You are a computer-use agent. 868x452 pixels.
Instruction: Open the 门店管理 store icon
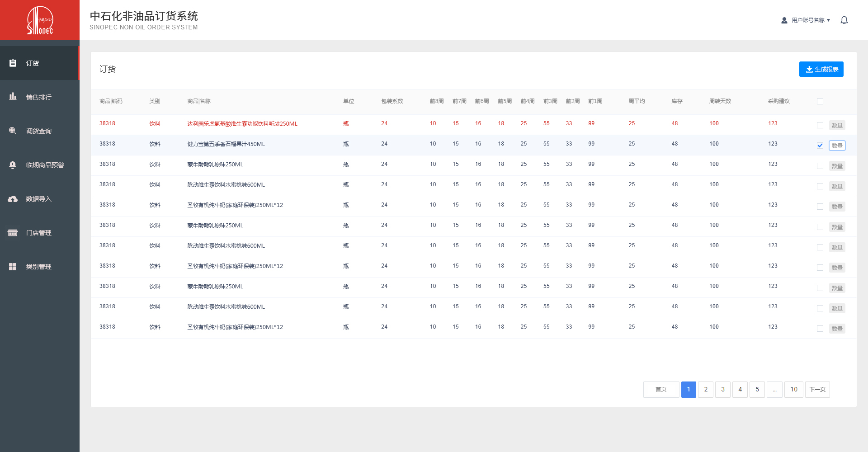click(13, 233)
